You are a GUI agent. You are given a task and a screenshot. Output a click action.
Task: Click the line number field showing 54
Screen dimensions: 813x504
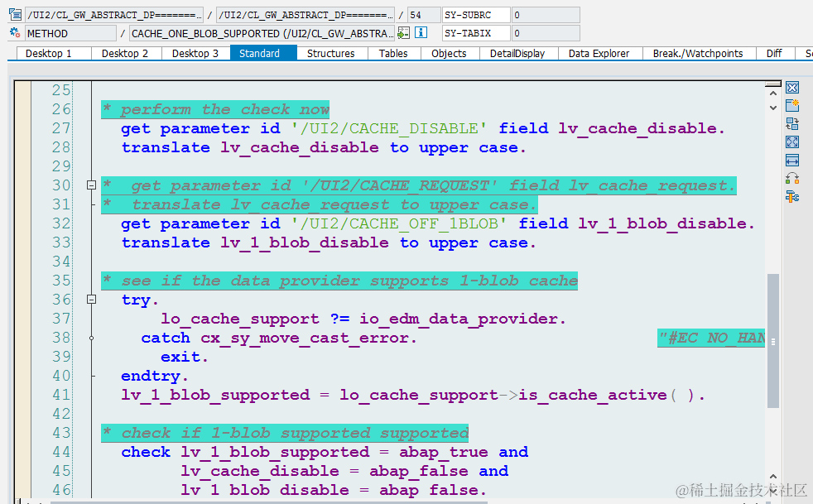tap(424, 15)
